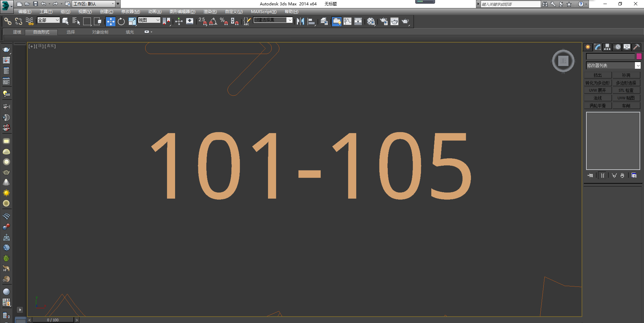The image size is (644, 323).
Task: Click the Redo arrow in quick access toolbar
Action: point(55,4)
